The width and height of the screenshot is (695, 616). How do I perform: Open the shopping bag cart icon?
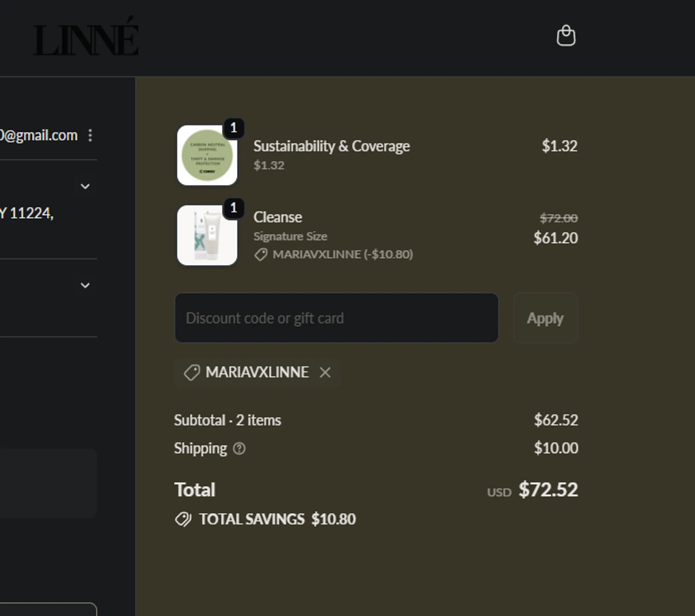click(x=566, y=36)
